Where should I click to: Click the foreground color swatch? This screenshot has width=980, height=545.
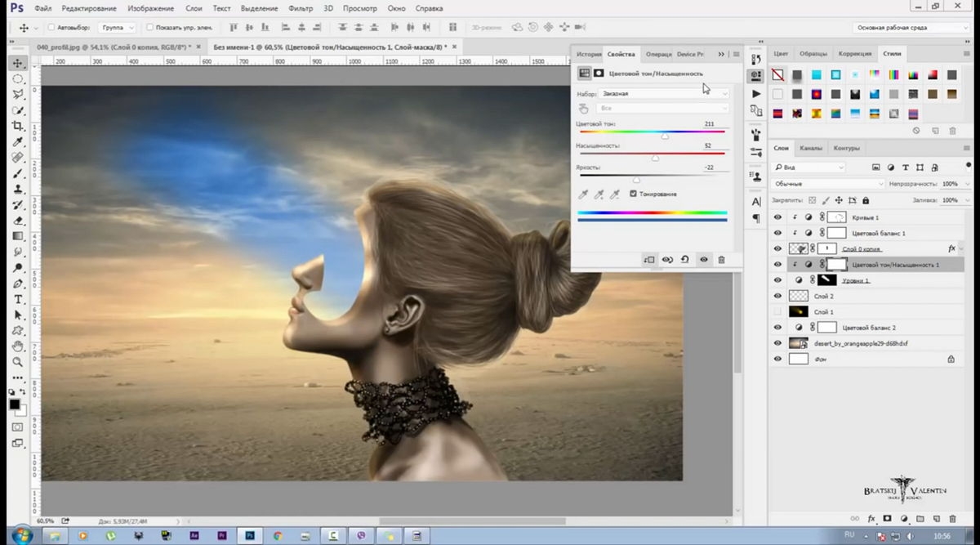click(14, 404)
